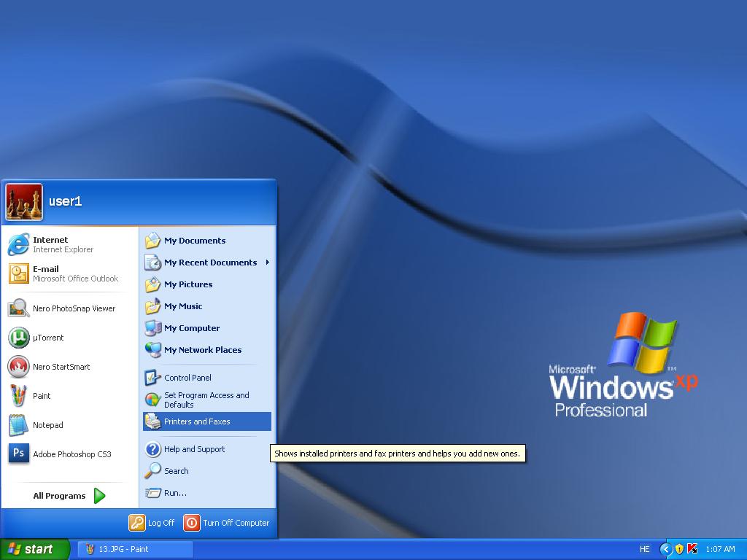The width and height of the screenshot is (747, 560).
Task: Expand All Programs list
Action: pyautogui.click(x=69, y=496)
